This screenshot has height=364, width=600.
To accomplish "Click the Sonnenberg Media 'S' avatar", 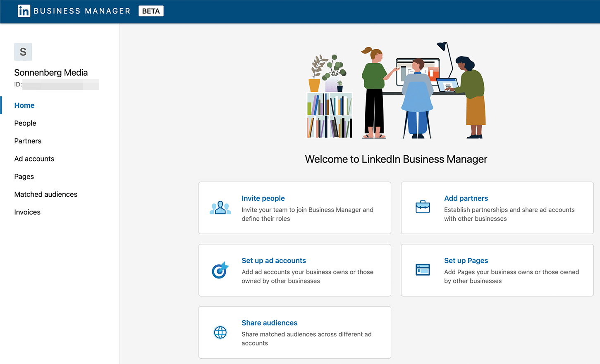I will point(23,52).
